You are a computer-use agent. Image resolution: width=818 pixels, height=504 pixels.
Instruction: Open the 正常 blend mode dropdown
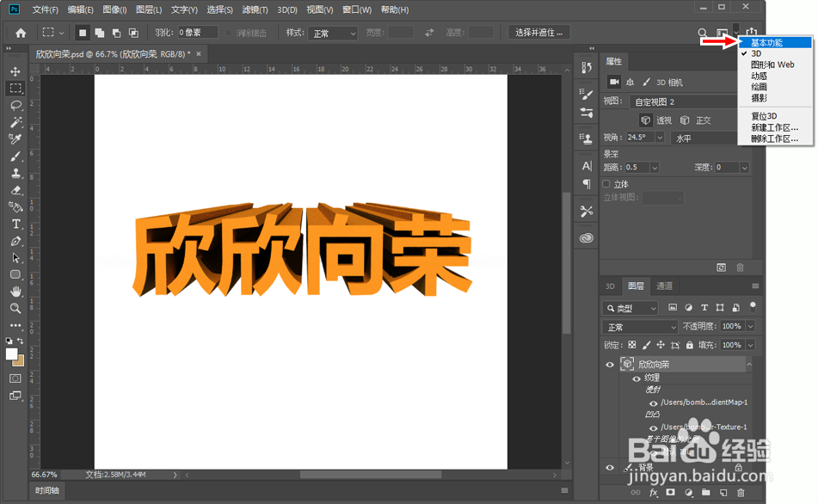pos(639,326)
